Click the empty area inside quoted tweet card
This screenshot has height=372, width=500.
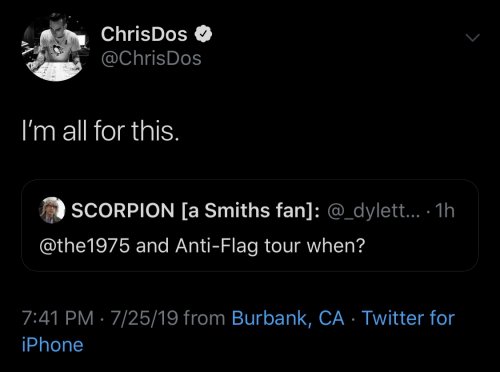point(420,248)
